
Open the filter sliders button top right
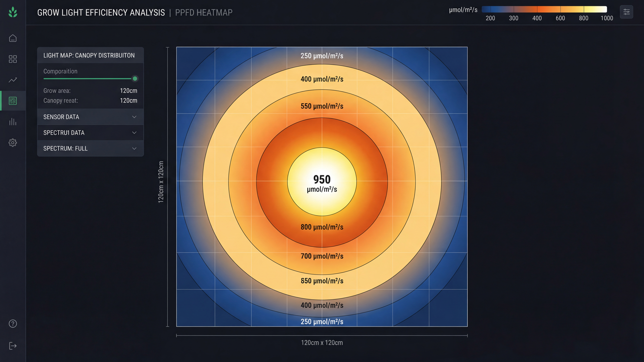(626, 12)
